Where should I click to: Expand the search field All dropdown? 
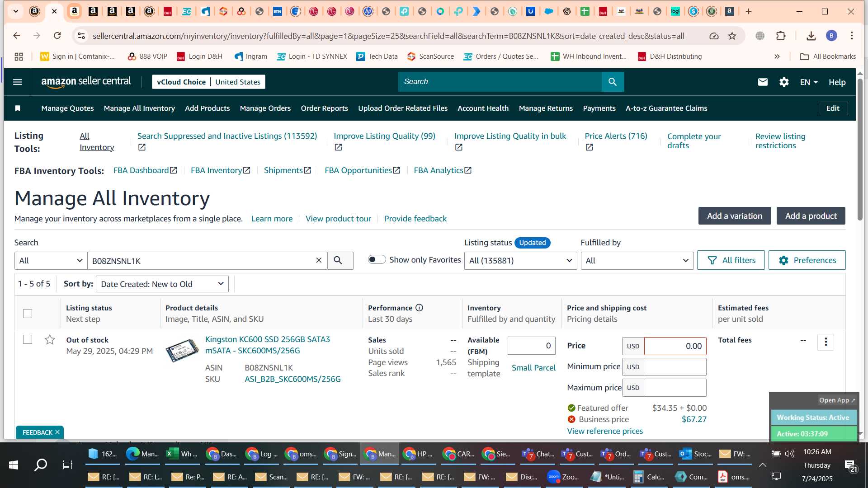click(x=51, y=261)
